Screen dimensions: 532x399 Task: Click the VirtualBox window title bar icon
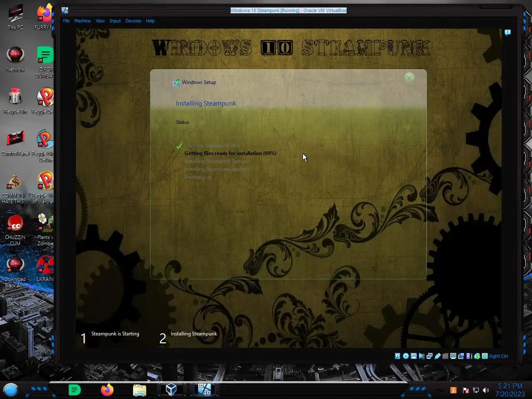65,10
